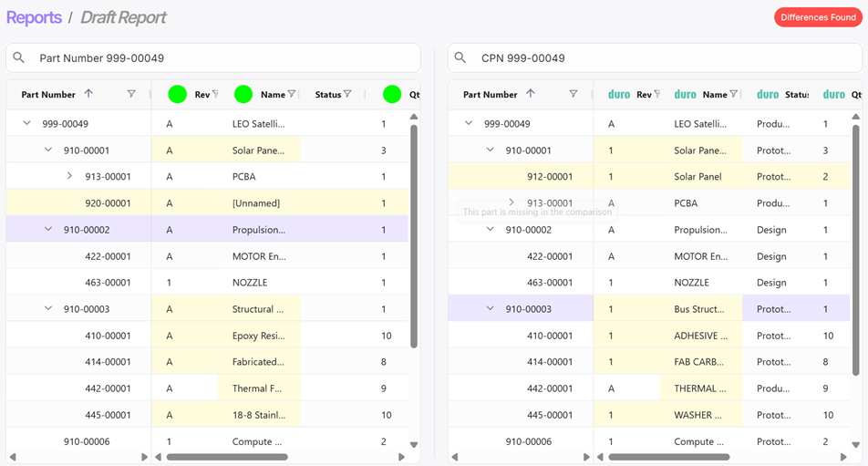This screenshot has width=868, height=466.
Task: Click the right panel Part Number sort arrow
Action: click(530, 94)
